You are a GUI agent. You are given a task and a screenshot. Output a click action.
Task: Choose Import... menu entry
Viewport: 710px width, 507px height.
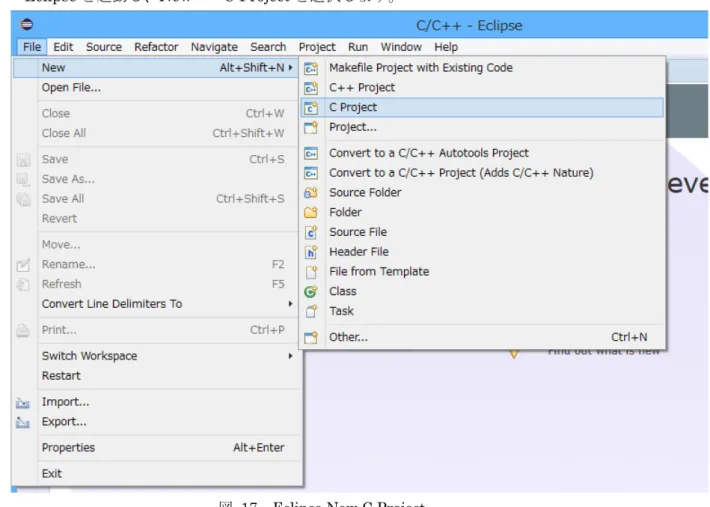[155, 402]
